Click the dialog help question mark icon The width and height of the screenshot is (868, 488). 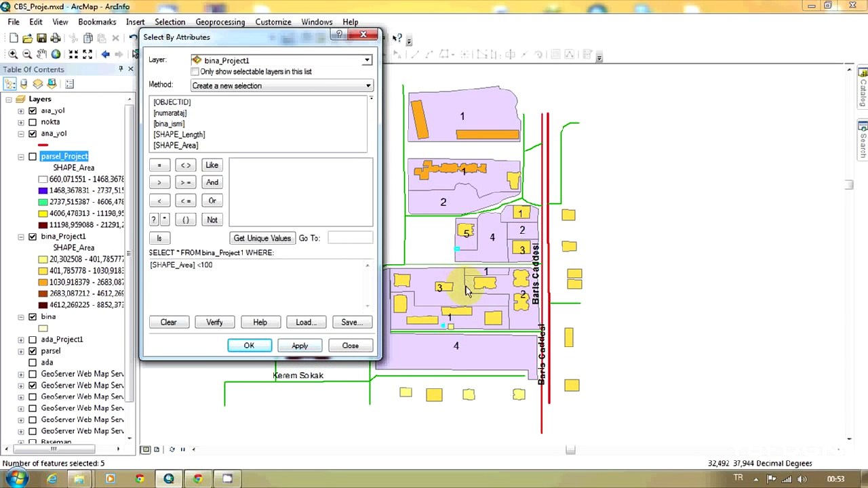pyautogui.click(x=339, y=35)
